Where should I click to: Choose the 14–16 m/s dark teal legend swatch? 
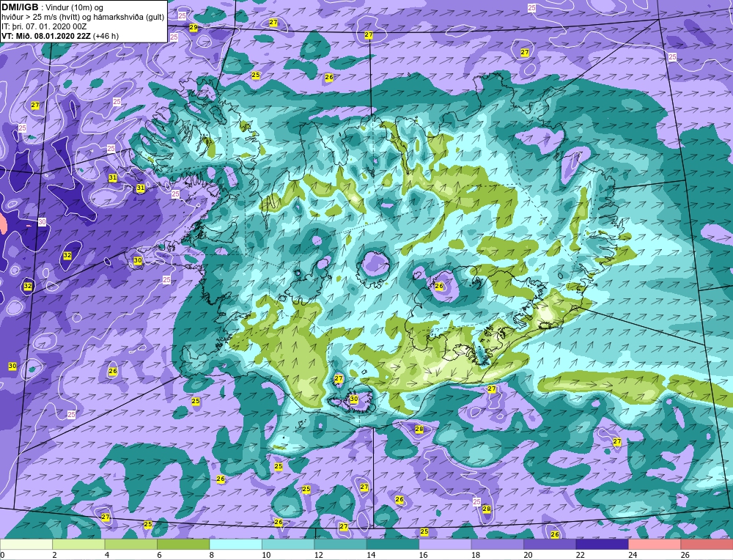click(x=393, y=544)
